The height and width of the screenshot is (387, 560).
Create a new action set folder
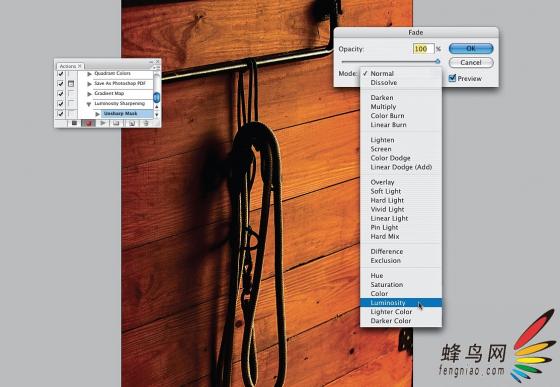116,123
